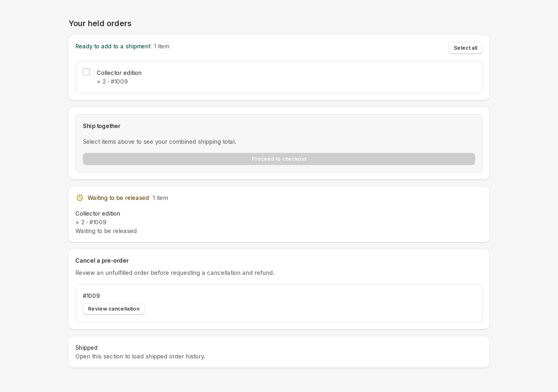This screenshot has height=392, width=558.
Task: Click Collector edition in the waiting section
Action: point(98,213)
